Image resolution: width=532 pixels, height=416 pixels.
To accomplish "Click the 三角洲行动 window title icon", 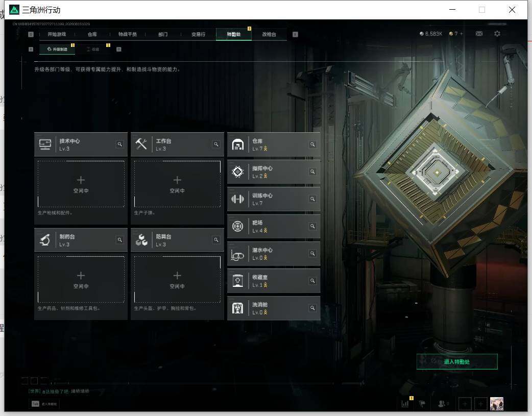I will (x=14, y=10).
